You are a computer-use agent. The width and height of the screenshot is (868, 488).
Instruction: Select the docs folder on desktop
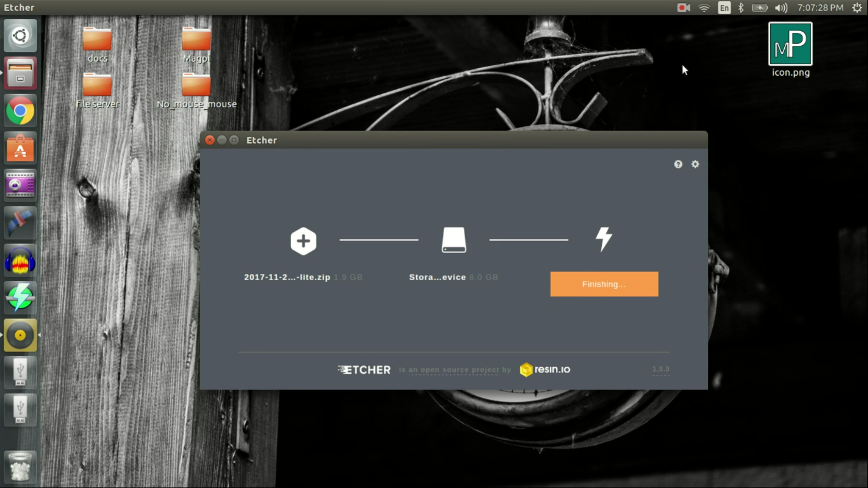[x=97, y=44]
